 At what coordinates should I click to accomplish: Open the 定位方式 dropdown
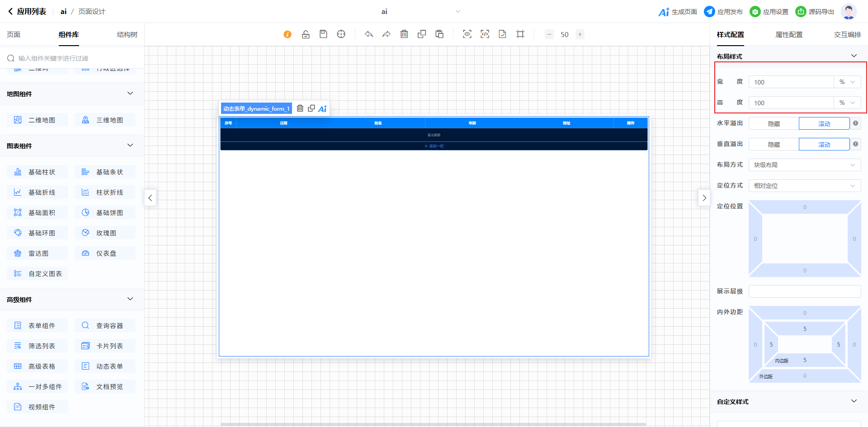(x=804, y=186)
